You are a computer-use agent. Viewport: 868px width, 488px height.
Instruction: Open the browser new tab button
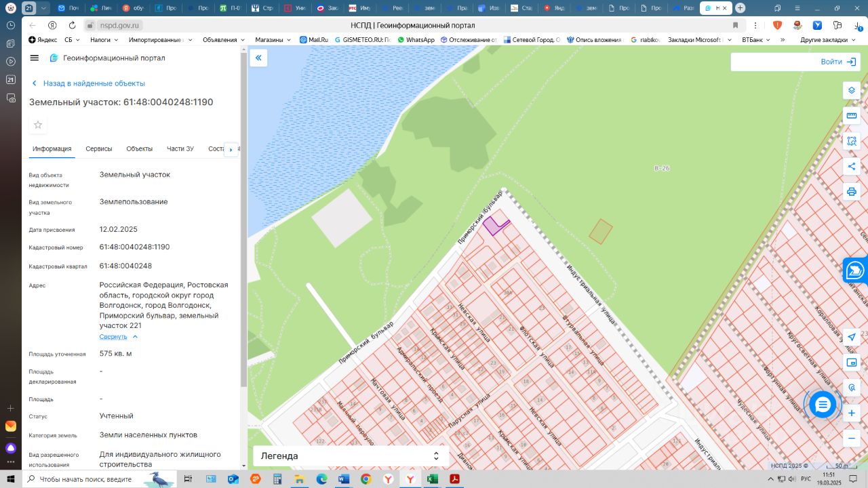point(741,8)
